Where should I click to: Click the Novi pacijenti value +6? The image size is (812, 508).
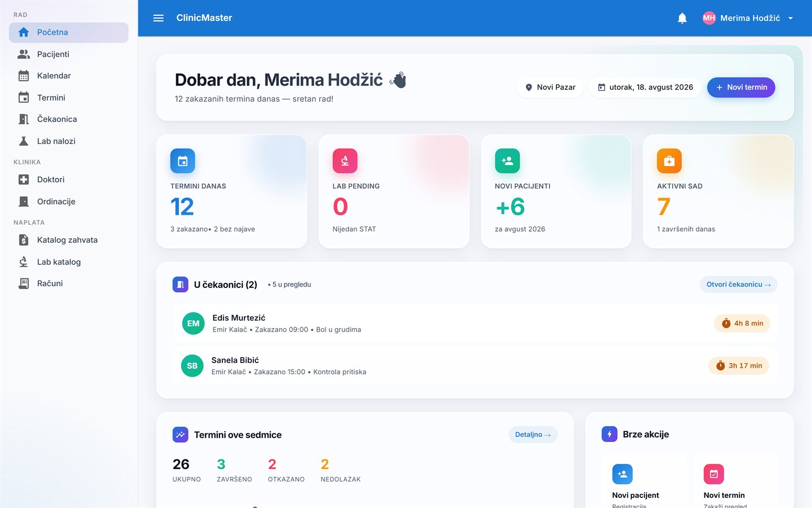tap(510, 207)
